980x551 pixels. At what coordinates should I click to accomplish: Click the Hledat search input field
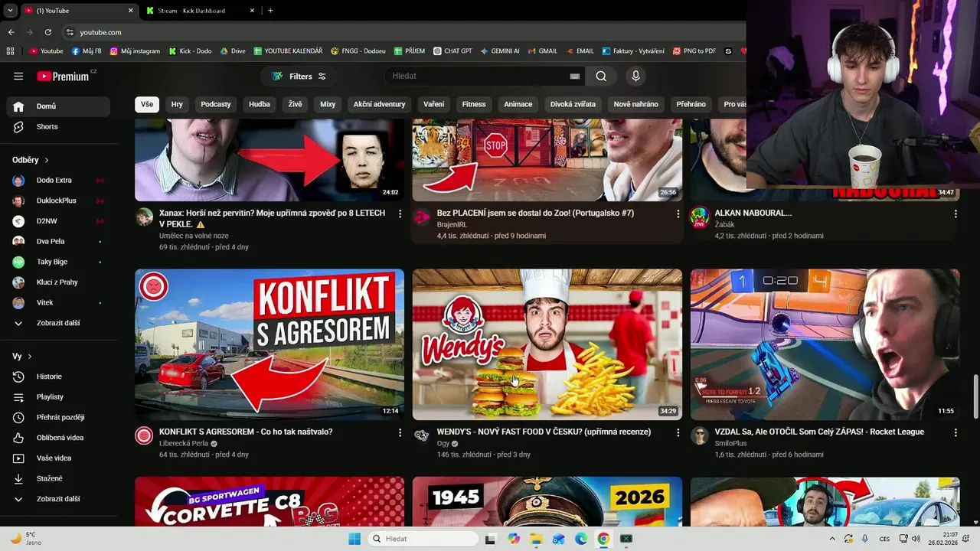[x=479, y=76]
